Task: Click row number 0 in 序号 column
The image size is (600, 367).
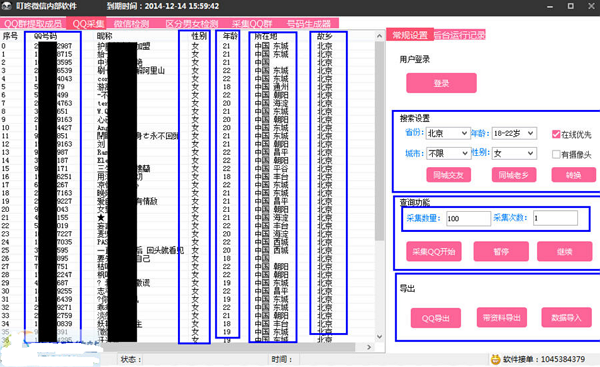Action: pyautogui.click(x=3, y=46)
